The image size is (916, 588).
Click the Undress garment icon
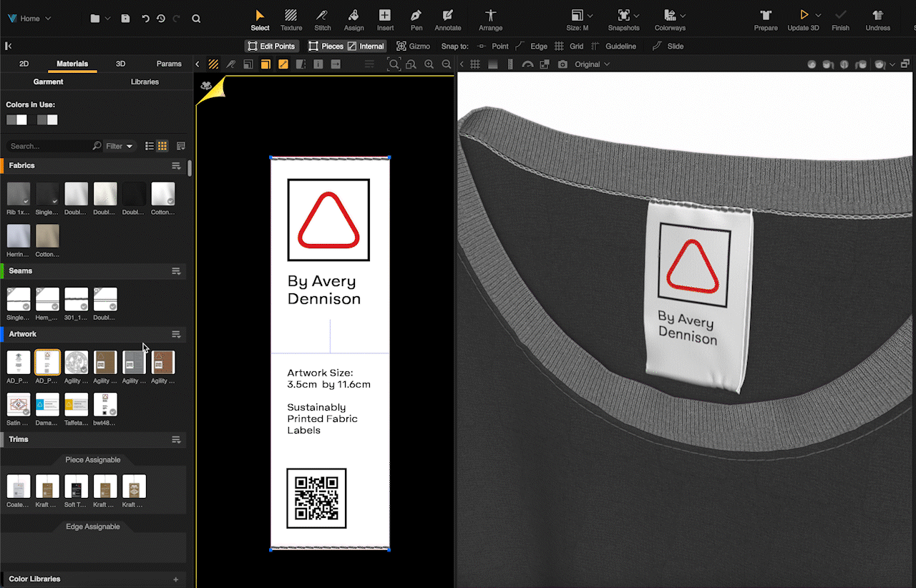pos(877,16)
